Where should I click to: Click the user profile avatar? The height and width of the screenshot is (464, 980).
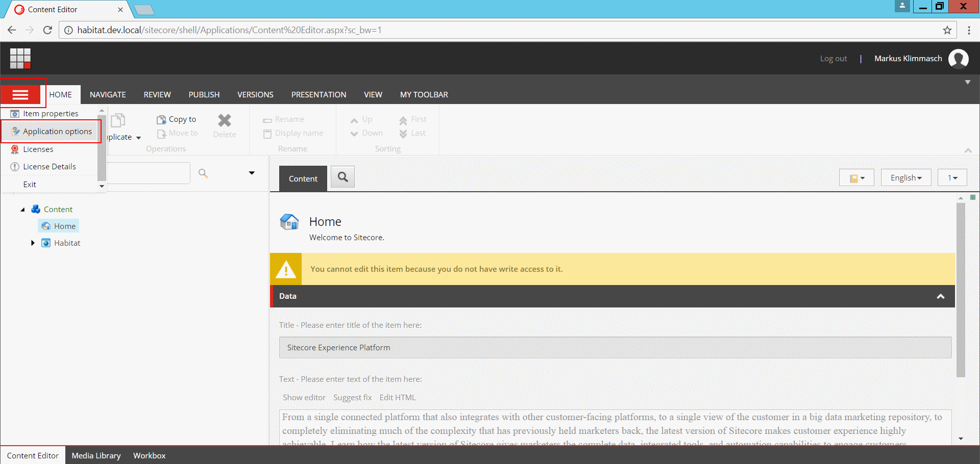(959, 59)
